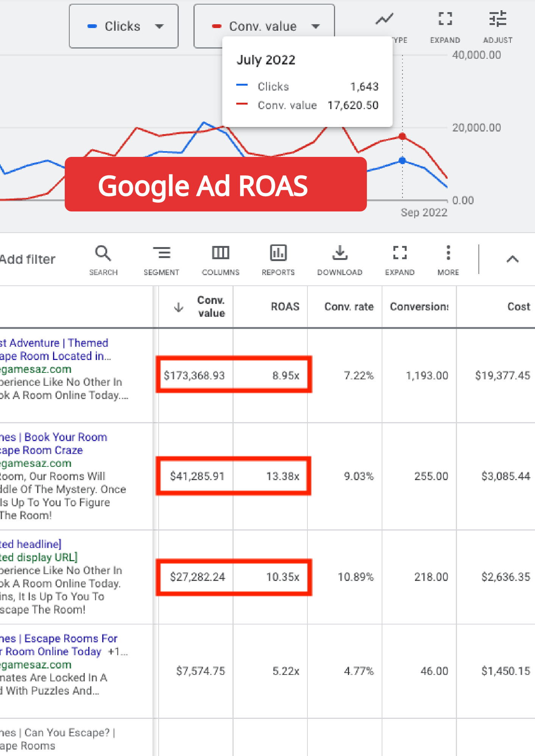This screenshot has width=535, height=756.
Task: Click the chart type line icon
Action: pyautogui.click(x=384, y=19)
